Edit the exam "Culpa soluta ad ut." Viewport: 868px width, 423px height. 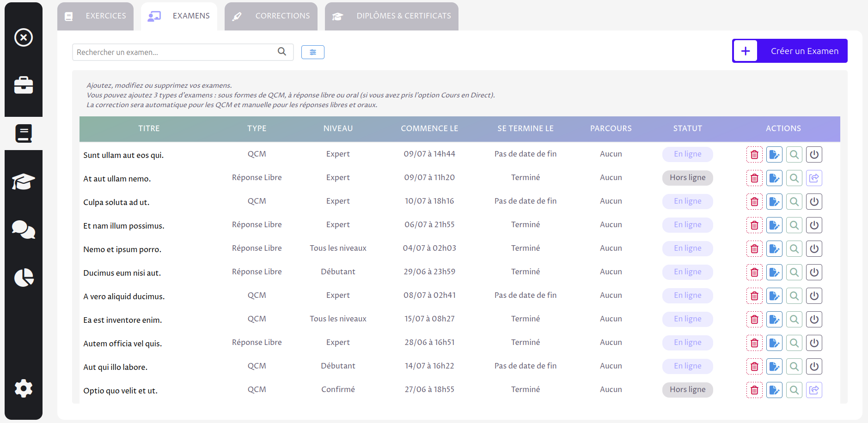point(775,201)
